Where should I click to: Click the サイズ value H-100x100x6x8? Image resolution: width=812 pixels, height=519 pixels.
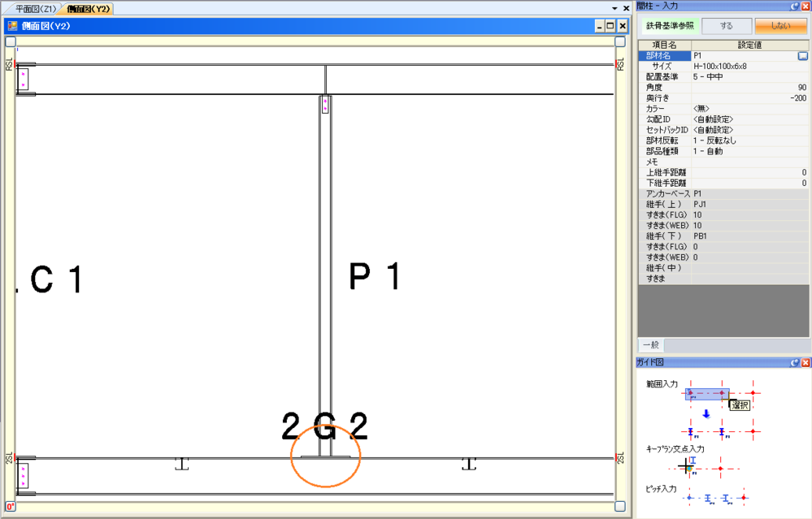(x=750, y=67)
